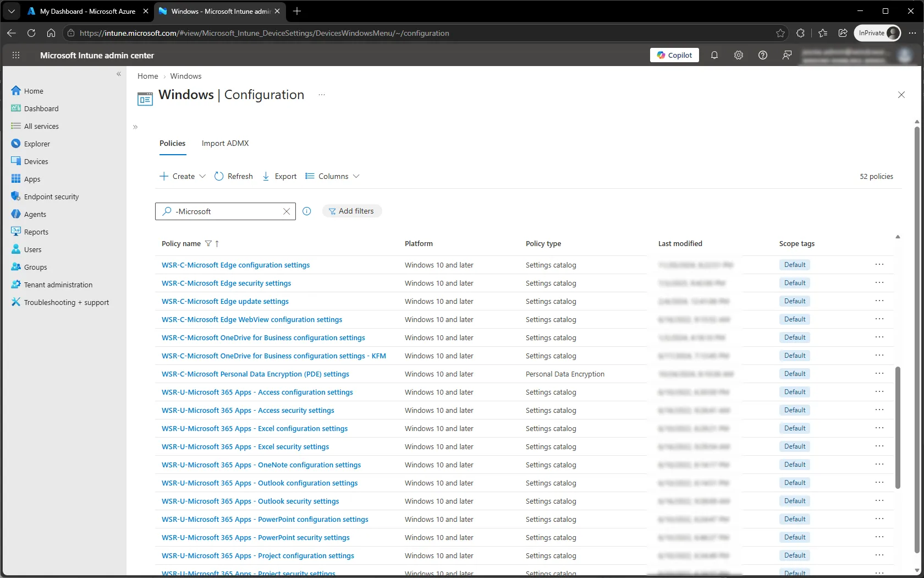Click the Add filters button
924x578 pixels.
click(352, 211)
